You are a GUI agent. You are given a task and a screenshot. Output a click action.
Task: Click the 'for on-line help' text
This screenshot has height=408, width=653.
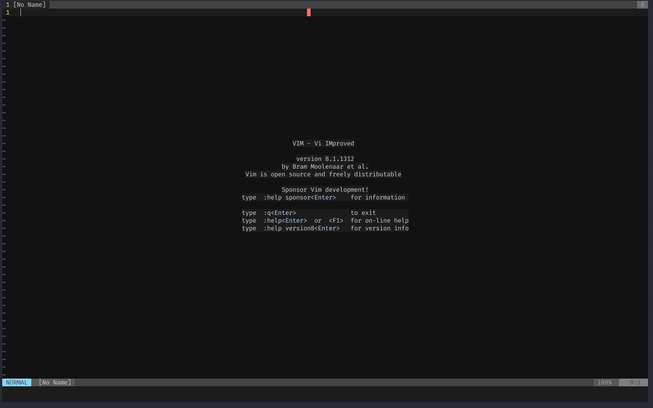[x=379, y=220]
